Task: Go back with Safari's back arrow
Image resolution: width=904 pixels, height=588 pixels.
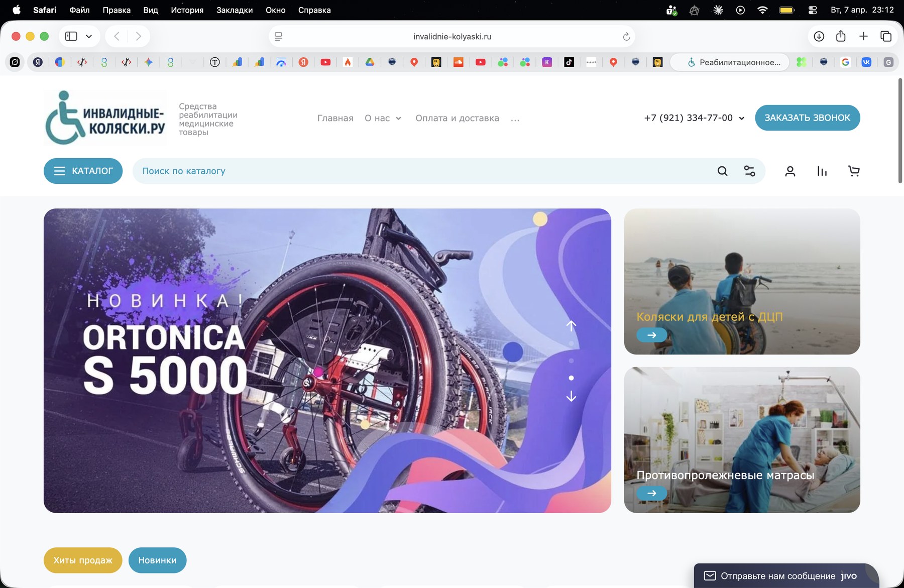Action: 117,36
